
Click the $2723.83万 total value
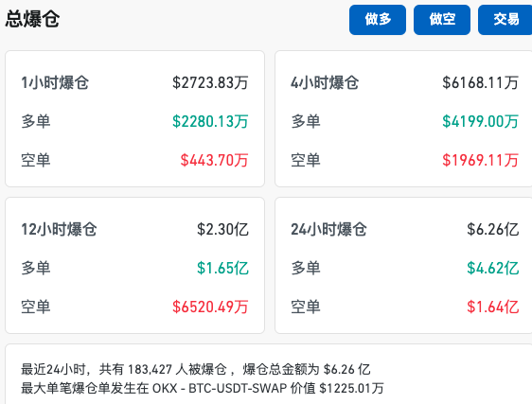pos(210,82)
